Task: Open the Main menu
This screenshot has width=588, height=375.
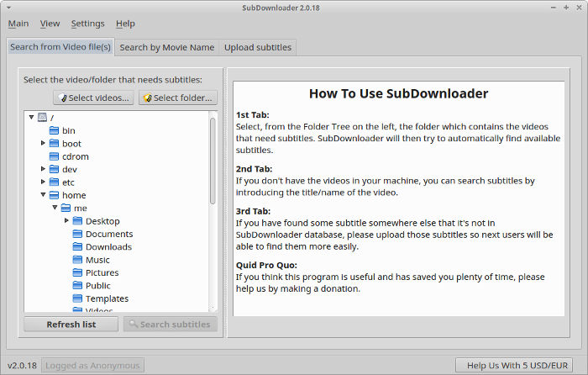Action: tap(18, 24)
